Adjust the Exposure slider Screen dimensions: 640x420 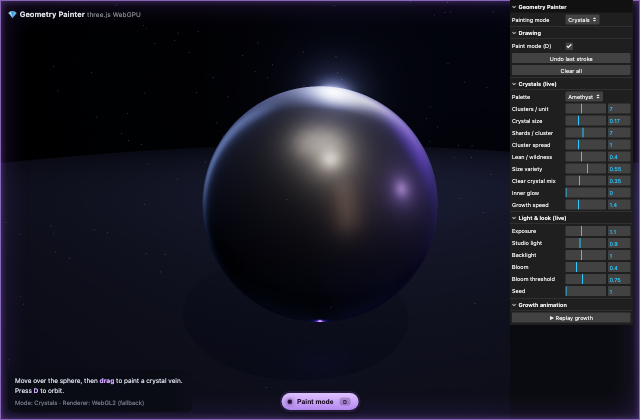pos(585,231)
